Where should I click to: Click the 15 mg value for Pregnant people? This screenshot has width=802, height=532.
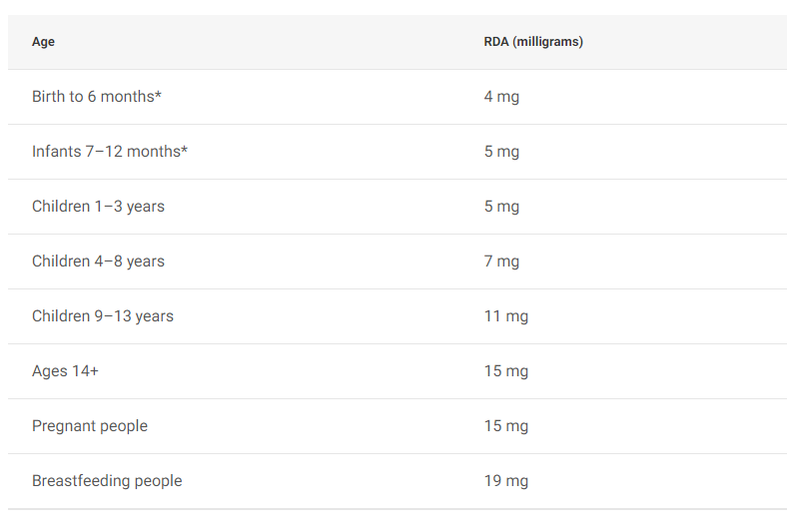(x=505, y=426)
